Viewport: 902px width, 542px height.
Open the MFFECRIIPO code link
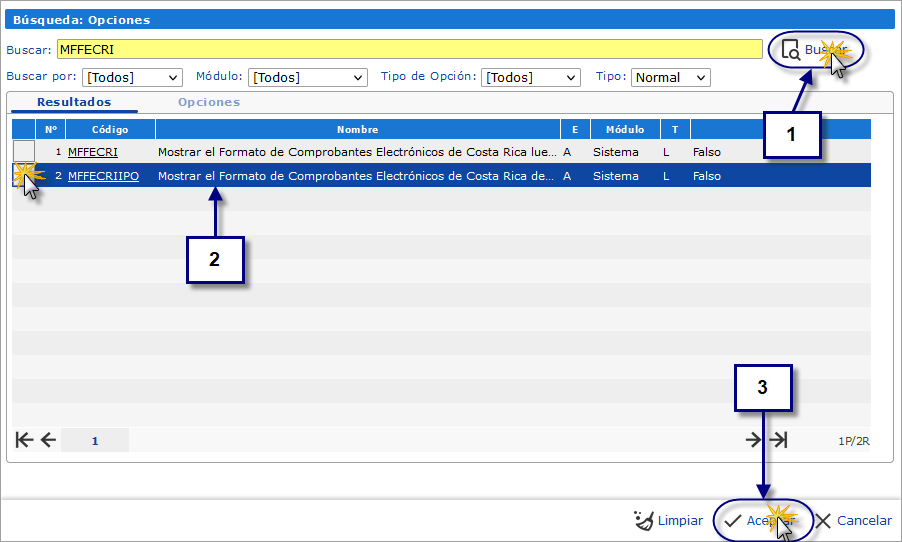click(103, 176)
